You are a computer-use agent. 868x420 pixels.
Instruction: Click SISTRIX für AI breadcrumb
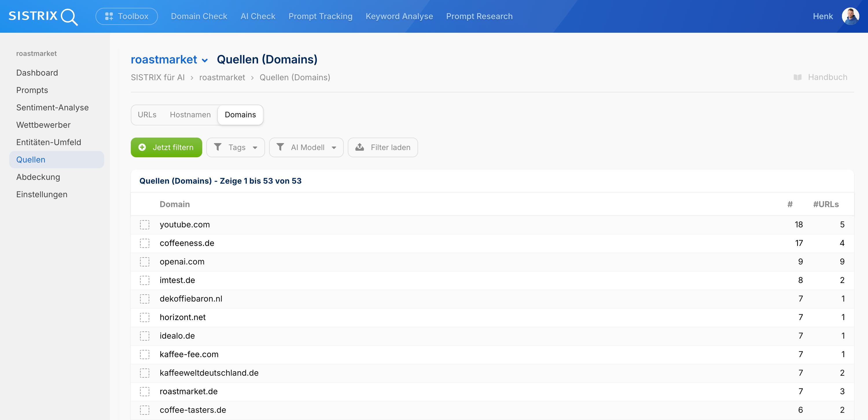tap(157, 78)
